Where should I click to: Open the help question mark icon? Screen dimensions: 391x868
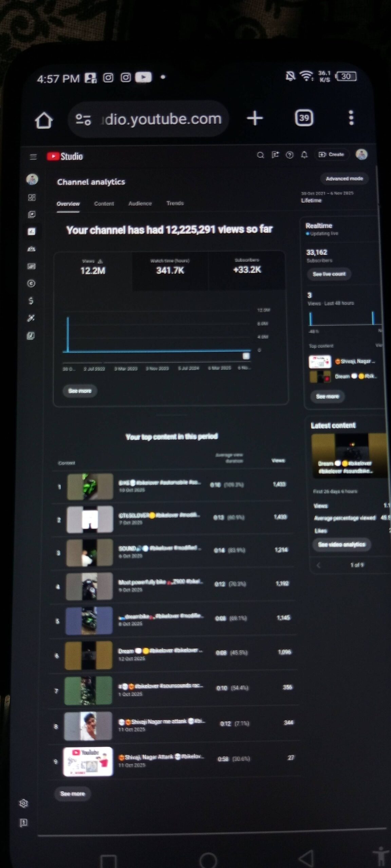290,155
